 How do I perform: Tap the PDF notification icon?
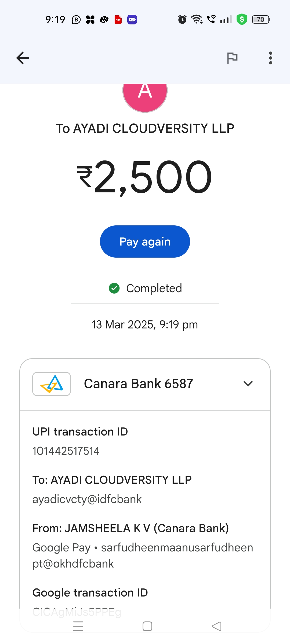click(118, 20)
